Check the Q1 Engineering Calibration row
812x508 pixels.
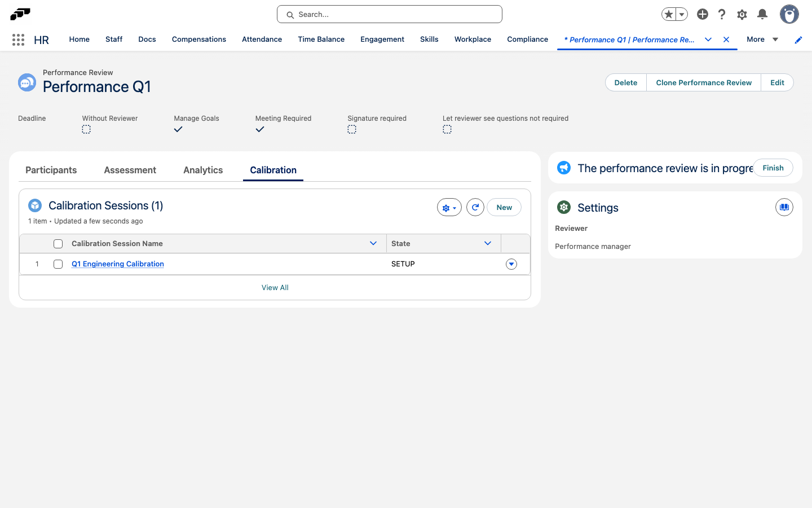58,264
